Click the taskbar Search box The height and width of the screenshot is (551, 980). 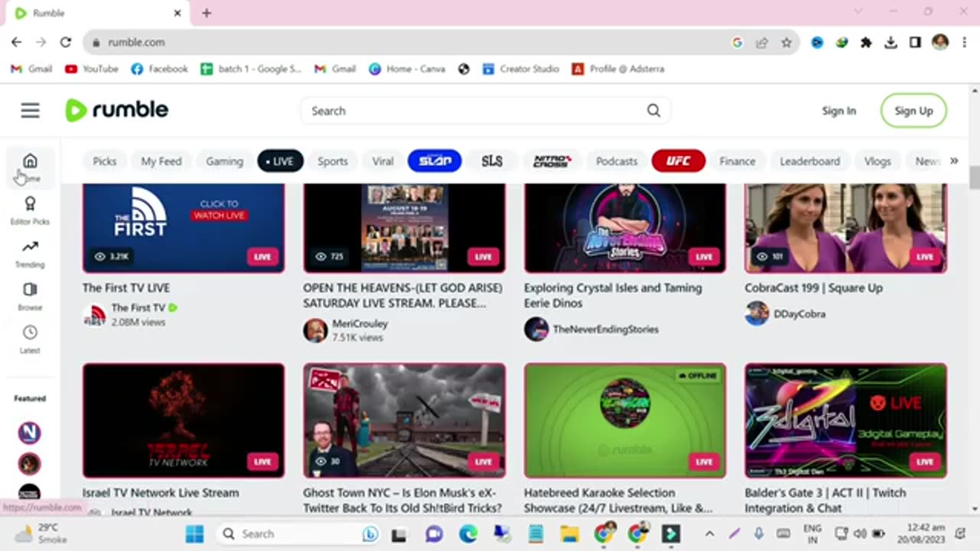pos(298,533)
